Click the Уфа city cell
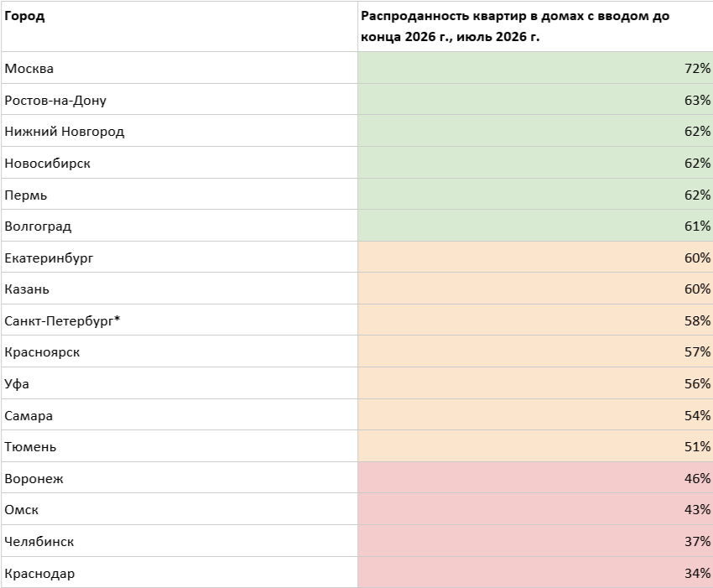This screenshot has height=588, width=713. 180,383
